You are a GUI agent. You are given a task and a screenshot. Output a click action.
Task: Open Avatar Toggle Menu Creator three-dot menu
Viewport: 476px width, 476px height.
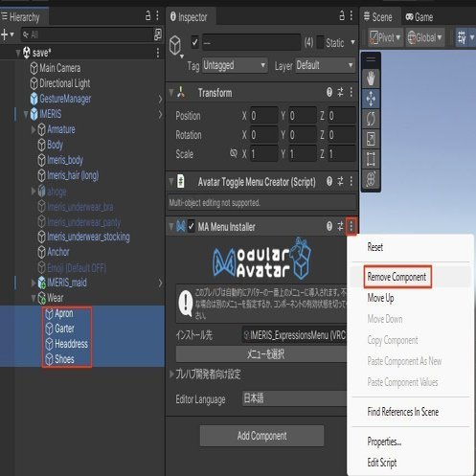[x=351, y=182]
